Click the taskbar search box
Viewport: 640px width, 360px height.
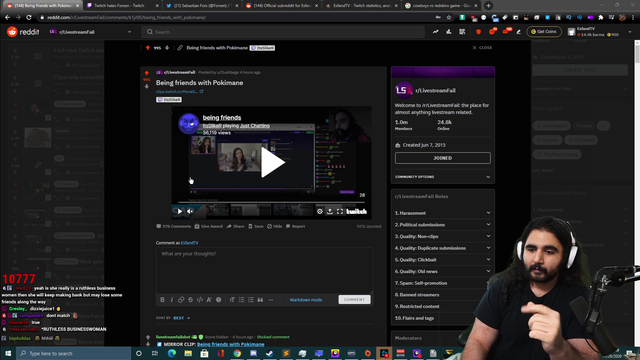(73, 353)
